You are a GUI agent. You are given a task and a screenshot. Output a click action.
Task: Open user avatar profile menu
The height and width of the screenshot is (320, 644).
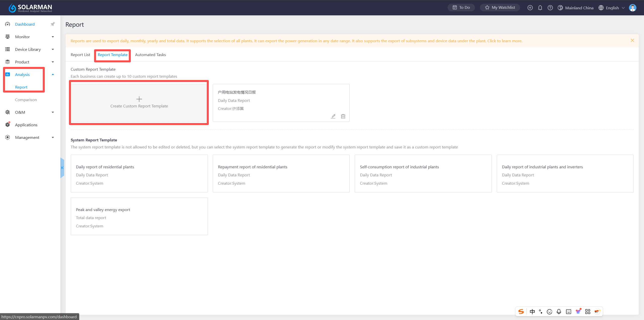pos(632,8)
